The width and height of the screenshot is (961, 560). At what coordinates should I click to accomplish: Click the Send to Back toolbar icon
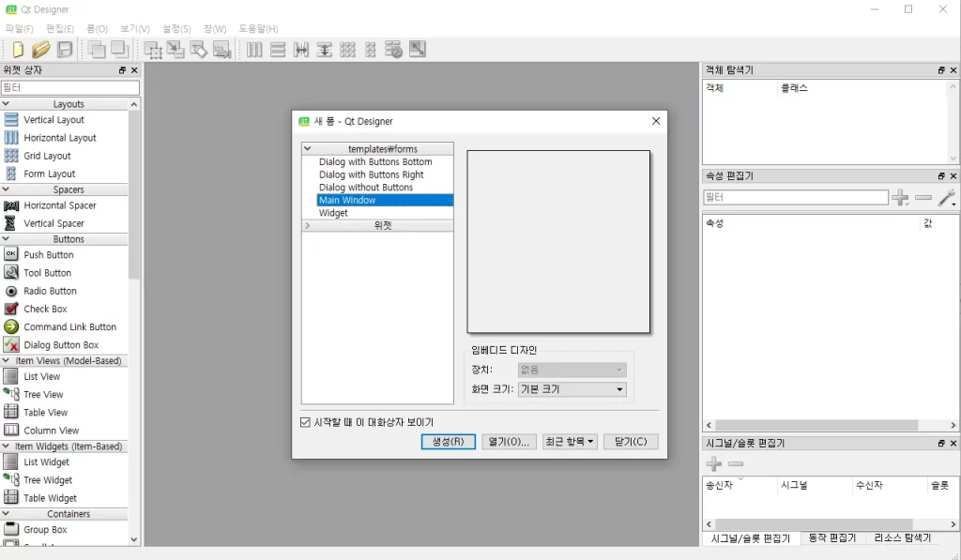click(97, 49)
